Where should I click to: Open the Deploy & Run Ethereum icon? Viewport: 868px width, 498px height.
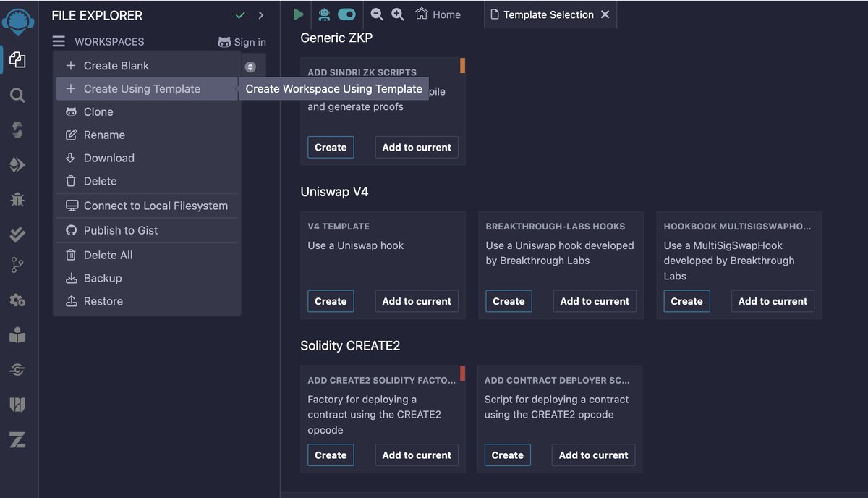[18, 165]
